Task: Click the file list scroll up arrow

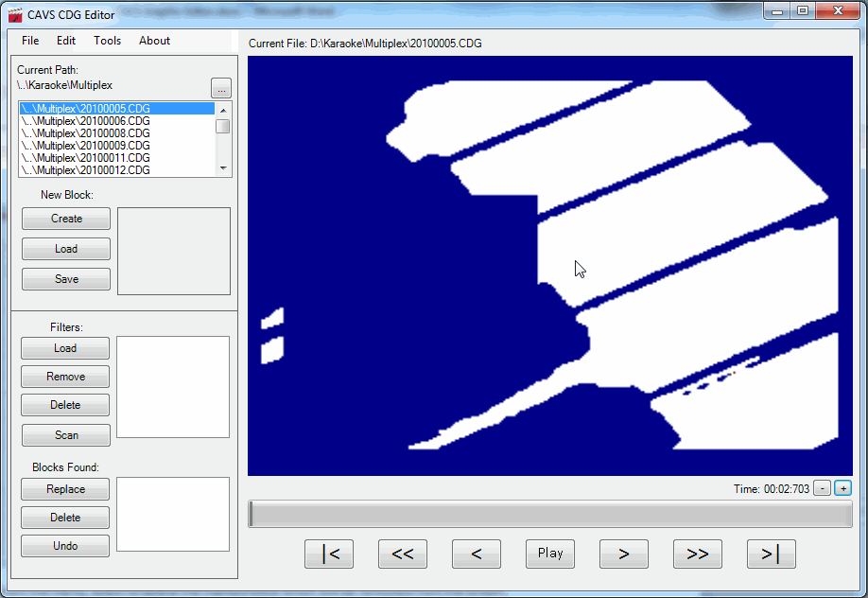Action: point(223,110)
